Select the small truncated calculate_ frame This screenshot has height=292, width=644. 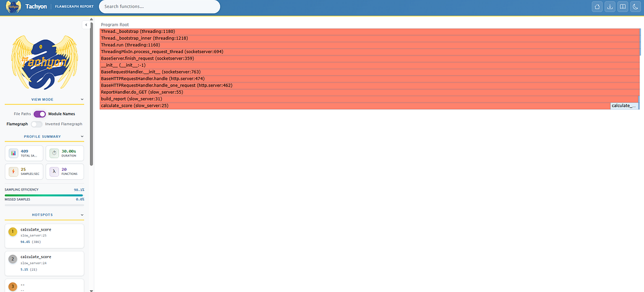pyautogui.click(x=624, y=106)
